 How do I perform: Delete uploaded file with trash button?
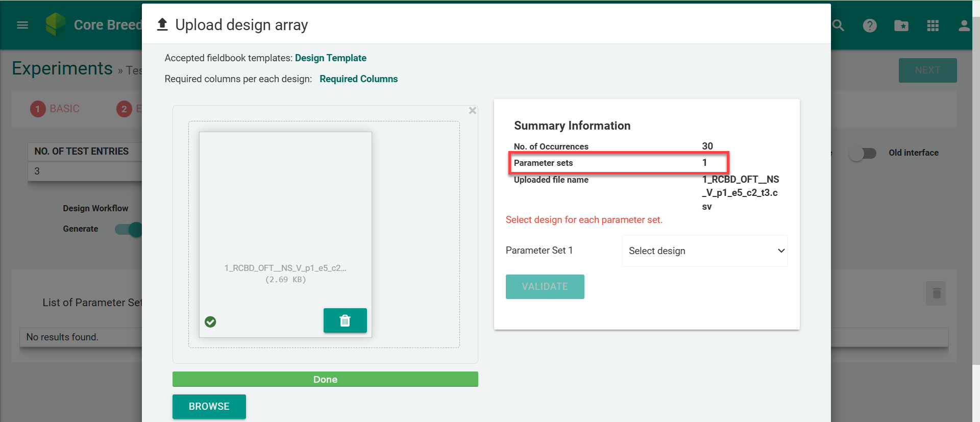pyautogui.click(x=345, y=320)
